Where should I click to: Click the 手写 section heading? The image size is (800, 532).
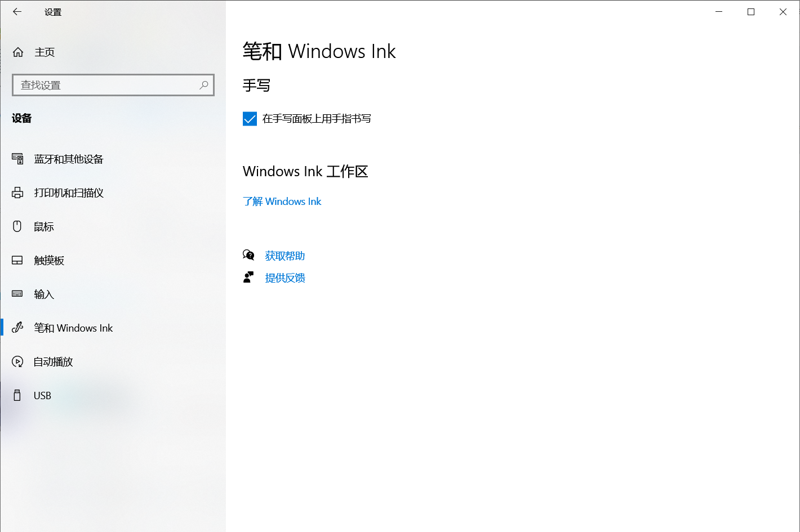[256, 86]
